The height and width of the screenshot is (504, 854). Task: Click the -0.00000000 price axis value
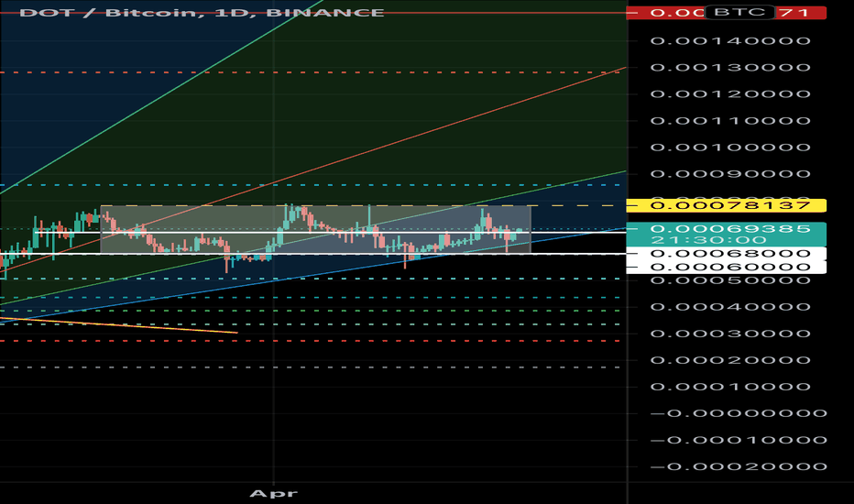click(x=739, y=413)
